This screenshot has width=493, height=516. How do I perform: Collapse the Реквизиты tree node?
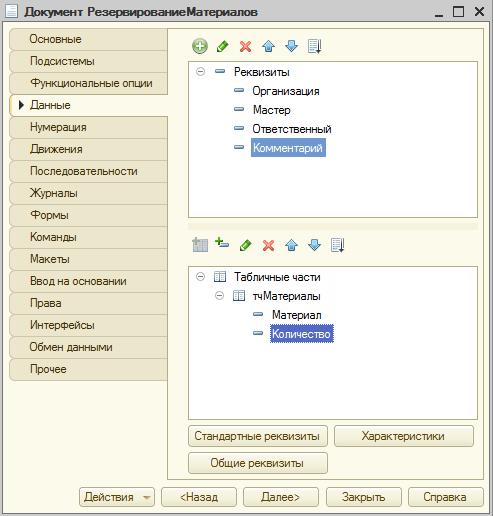click(x=200, y=71)
